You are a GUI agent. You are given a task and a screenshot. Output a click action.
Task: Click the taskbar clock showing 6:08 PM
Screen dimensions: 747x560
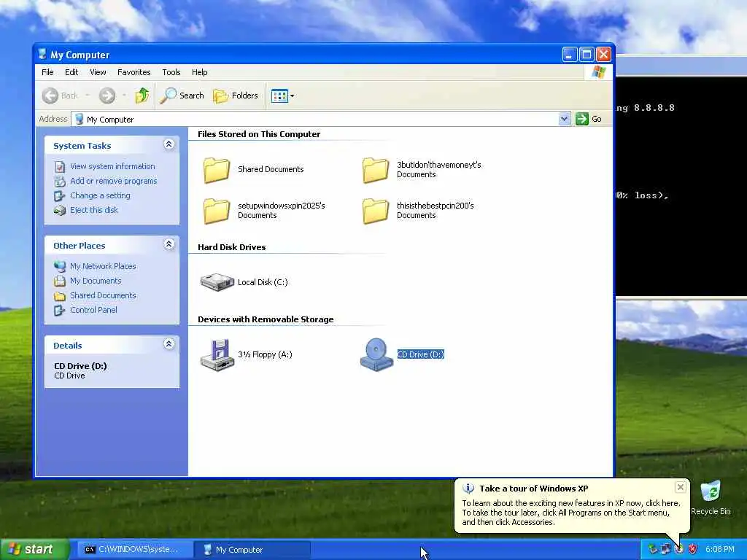pyautogui.click(x=720, y=550)
